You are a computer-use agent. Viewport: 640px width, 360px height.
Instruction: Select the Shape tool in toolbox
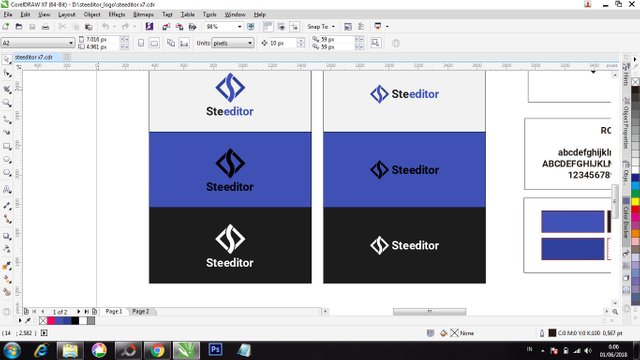(7, 73)
